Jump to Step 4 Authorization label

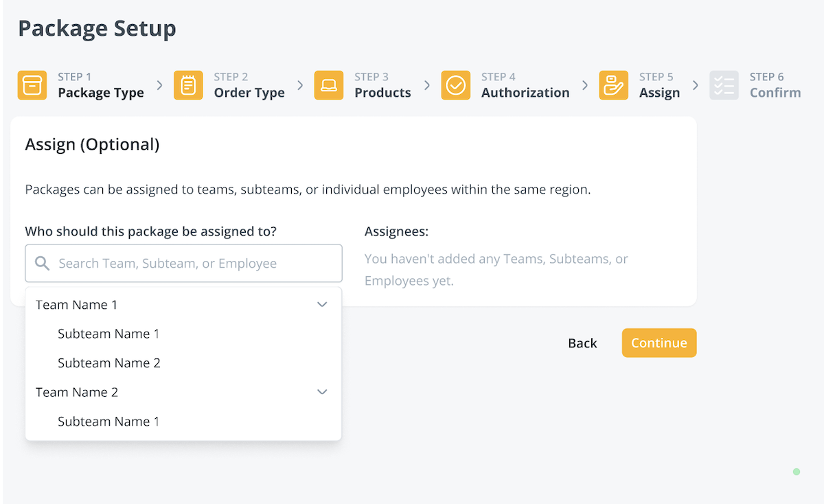point(525,93)
